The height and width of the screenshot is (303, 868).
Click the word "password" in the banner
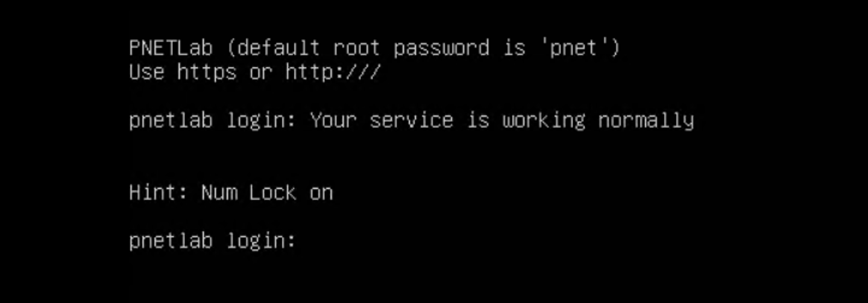[x=441, y=48]
